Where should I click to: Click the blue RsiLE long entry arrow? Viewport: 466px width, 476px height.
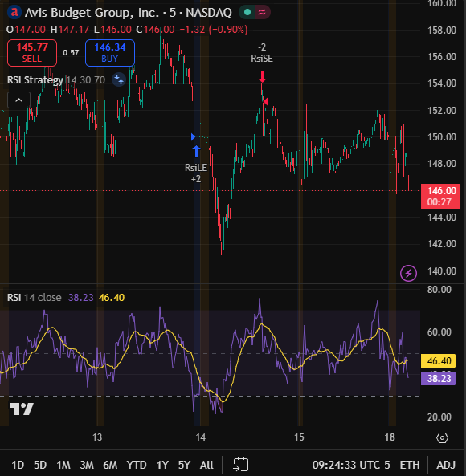(x=197, y=151)
